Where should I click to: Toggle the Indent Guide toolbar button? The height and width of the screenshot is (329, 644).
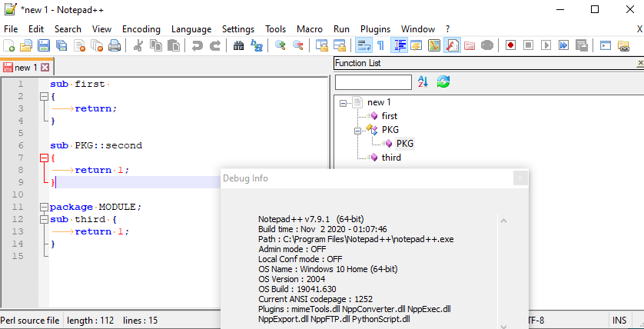pos(399,45)
